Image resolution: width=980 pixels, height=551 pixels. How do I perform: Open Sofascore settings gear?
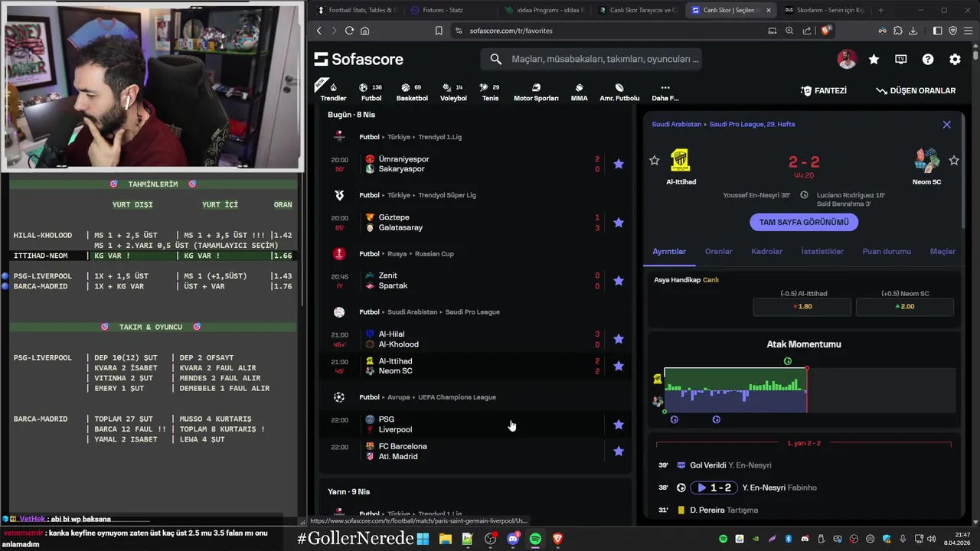pyautogui.click(x=955, y=59)
